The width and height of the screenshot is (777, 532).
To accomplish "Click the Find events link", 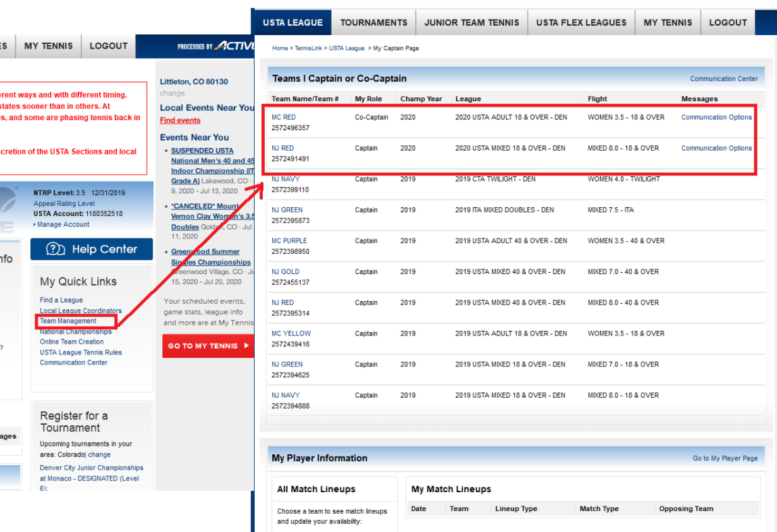I will click(180, 120).
